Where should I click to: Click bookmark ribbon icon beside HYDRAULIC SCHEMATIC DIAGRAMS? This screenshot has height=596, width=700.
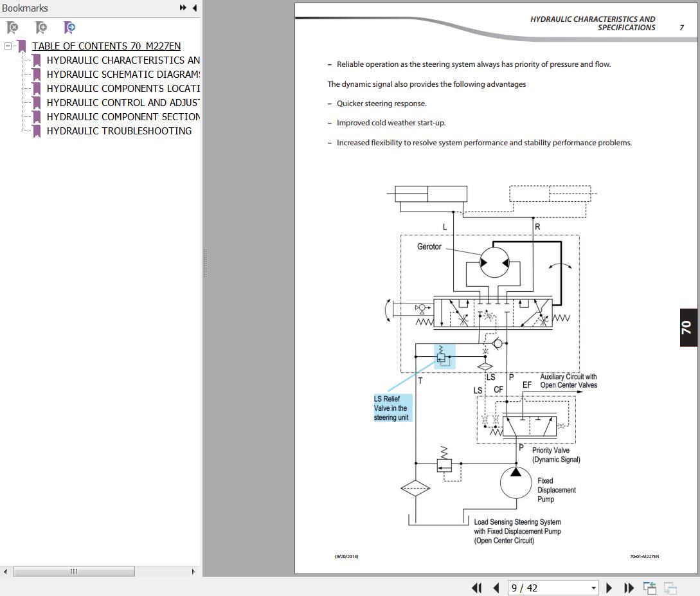point(37,75)
